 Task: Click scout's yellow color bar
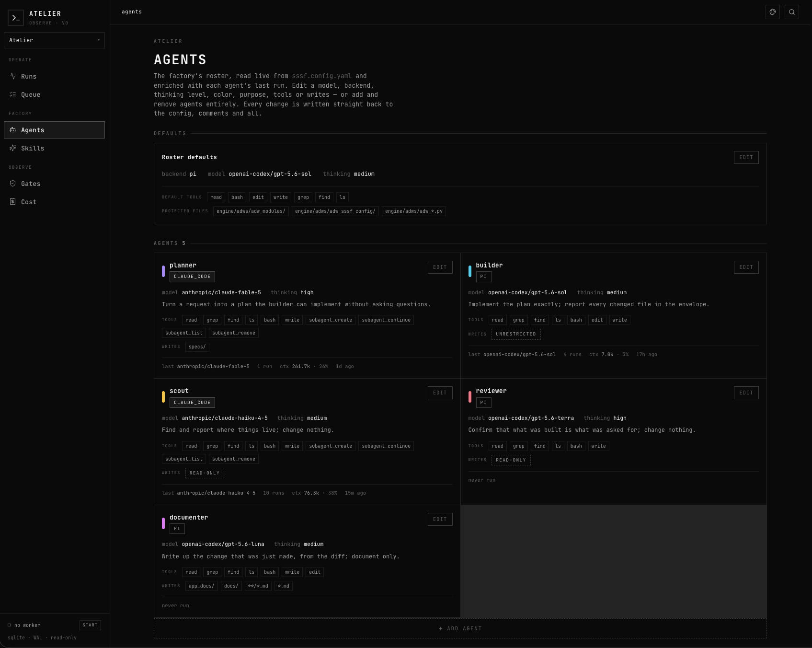163,397
